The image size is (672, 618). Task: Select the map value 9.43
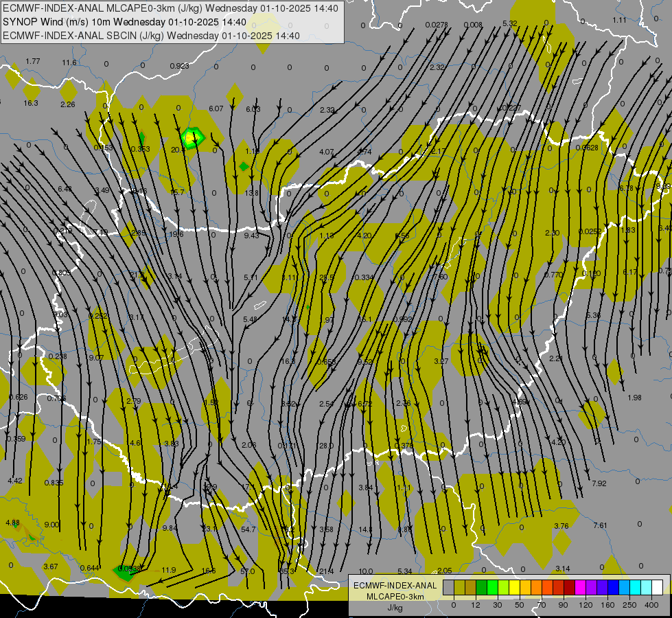point(252,235)
